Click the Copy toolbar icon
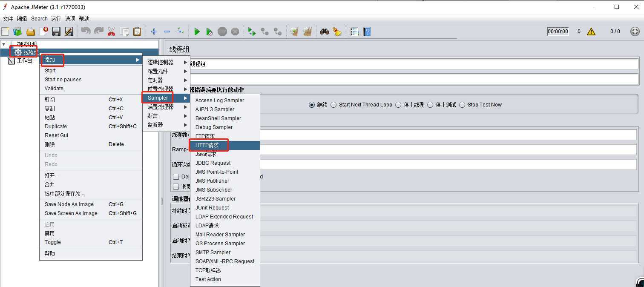Viewport: 644px width, 287px height. click(x=124, y=32)
